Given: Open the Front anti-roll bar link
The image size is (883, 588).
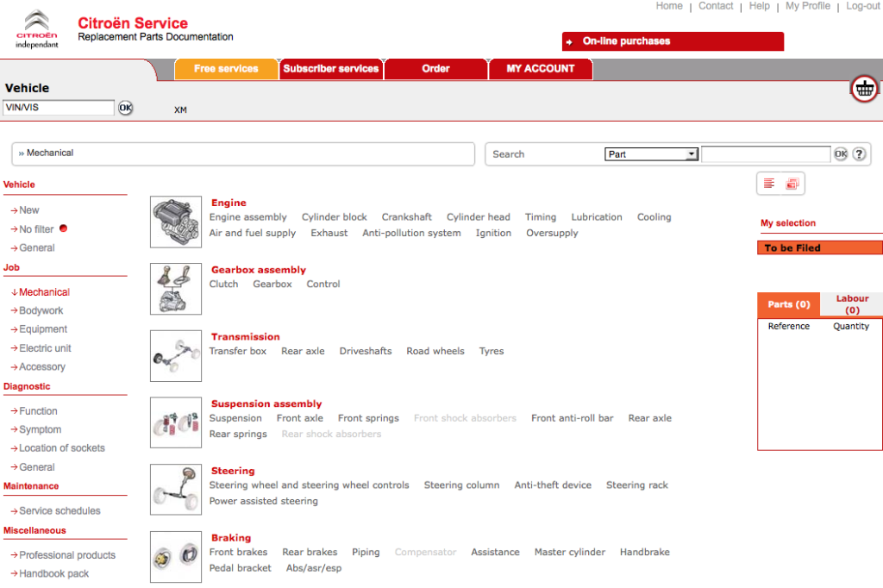Looking at the screenshot, I should (x=573, y=418).
